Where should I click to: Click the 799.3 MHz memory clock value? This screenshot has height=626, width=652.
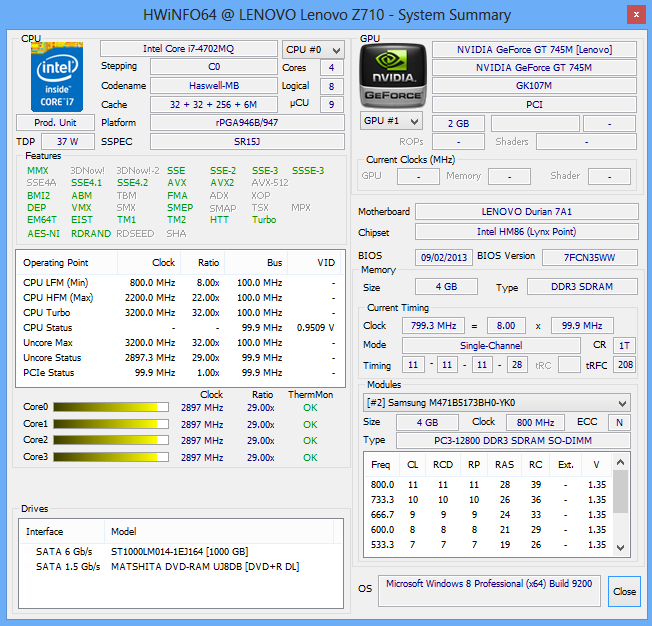(433, 325)
